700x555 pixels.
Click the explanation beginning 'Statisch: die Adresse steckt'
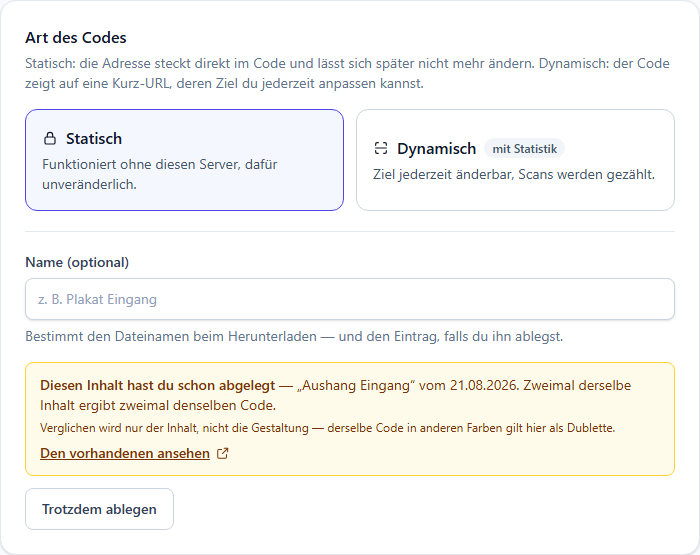[347, 73]
